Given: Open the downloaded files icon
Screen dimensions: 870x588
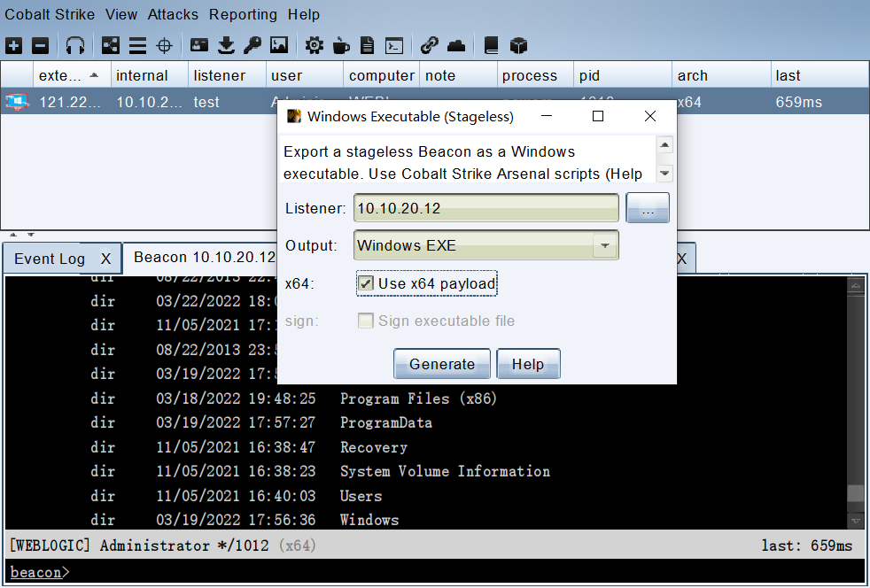Looking at the screenshot, I should click(226, 45).
